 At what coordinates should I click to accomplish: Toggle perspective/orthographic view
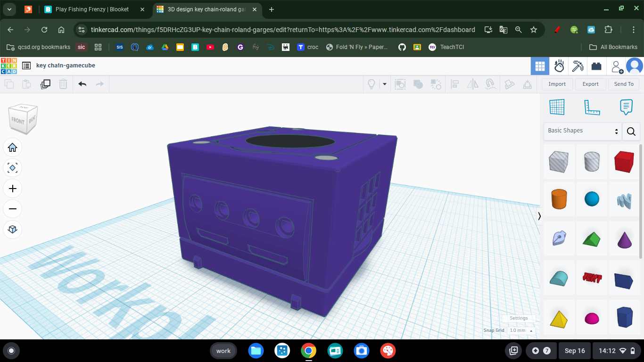(13, 230)
